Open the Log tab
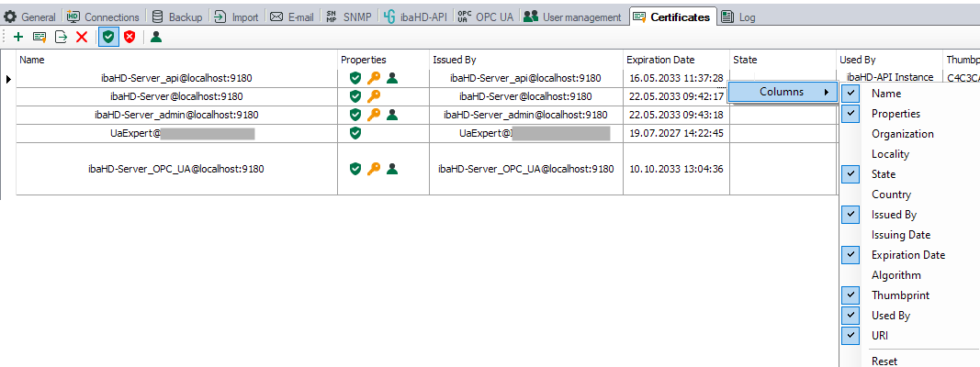This screenshot has width=980, height=367. 738,17
